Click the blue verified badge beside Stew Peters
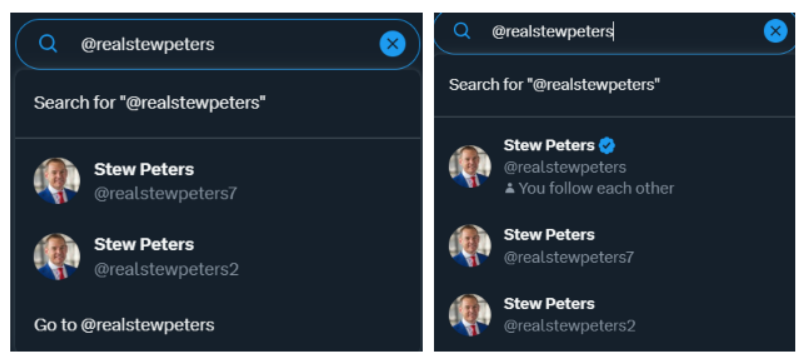The height and width of the screenshot is (363, 805). coord(607,146)
